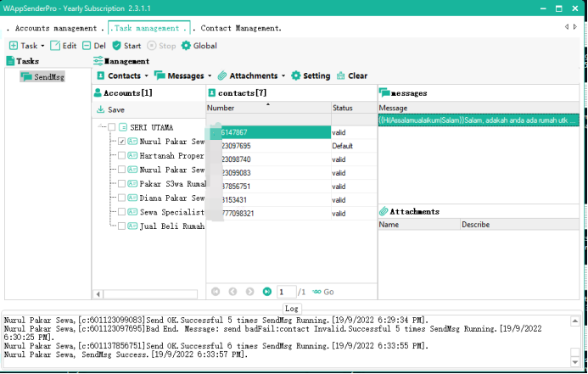Delete the selected task with Del
The height and width of the screenshot is (374, 588).
pyautogui.click(x=94, y=46)
